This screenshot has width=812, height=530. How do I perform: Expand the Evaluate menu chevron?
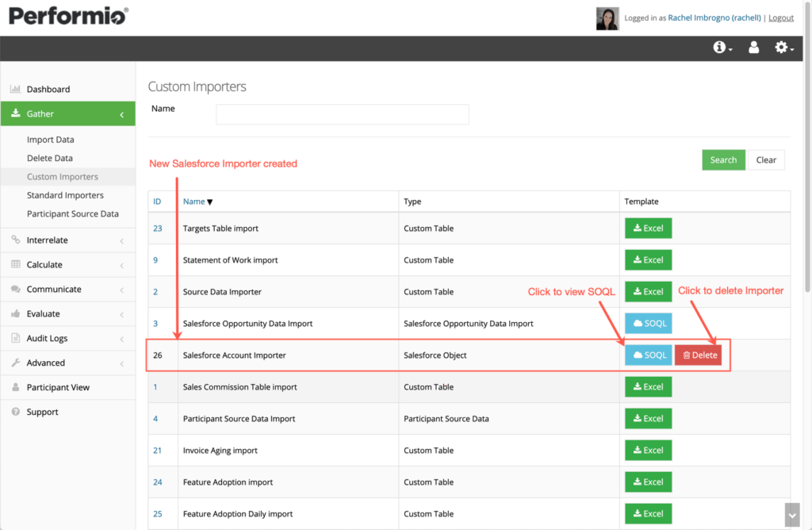(121, 314)
